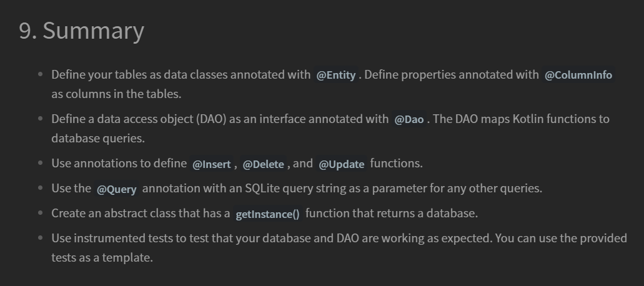Click the text "database queries."
Screen dimensions: 644x286
[x=98, y=138]
